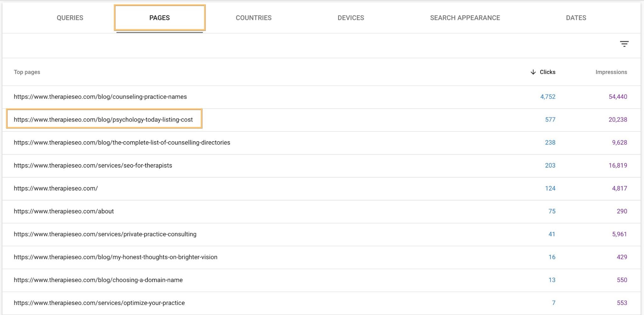The image size is (644, 315).
Task: Select the Pages tab
Action: point(159,18)
